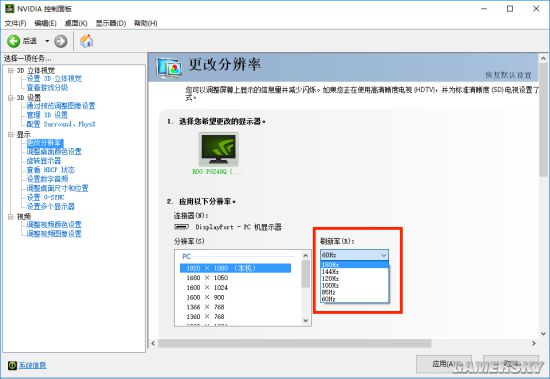Open 调整视频颜色设置 task
Image resolution: width=550 pixels, height=379 pixels.
coord(54,225)
